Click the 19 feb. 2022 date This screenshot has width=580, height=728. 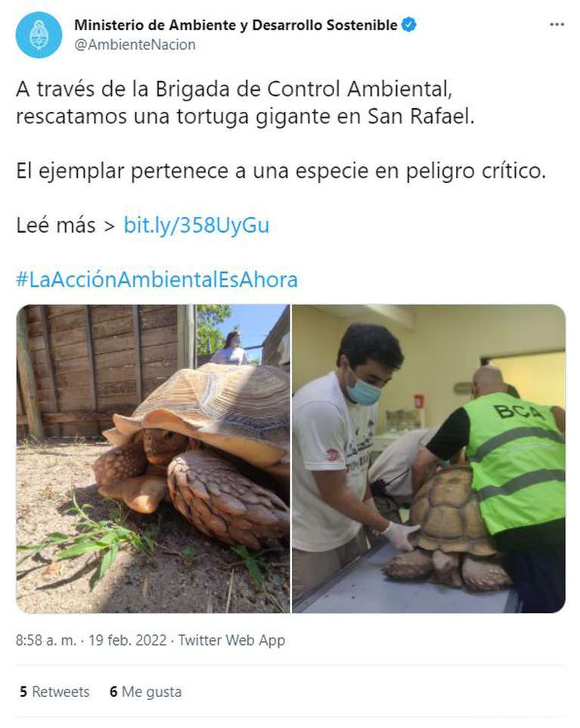tap(127, 640)
